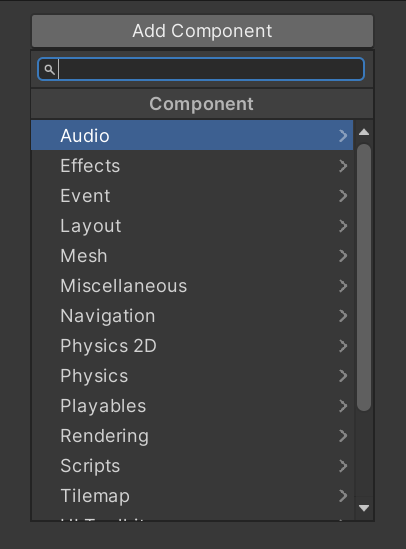
Task: Open the Playables category
Action: coord(192,406)
